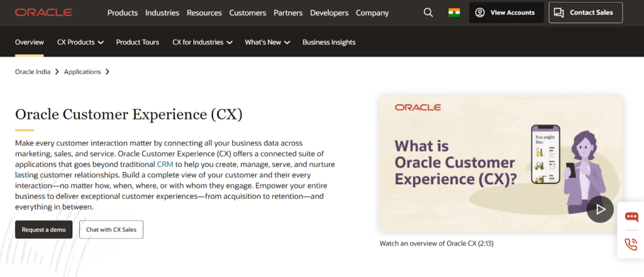Expand the CX Products dropdown

80,42
